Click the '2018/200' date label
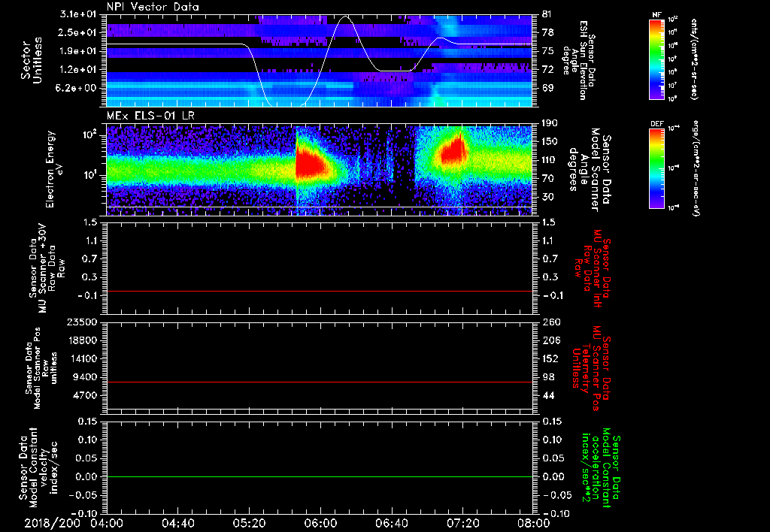770x532 pixels. (52, 523)
